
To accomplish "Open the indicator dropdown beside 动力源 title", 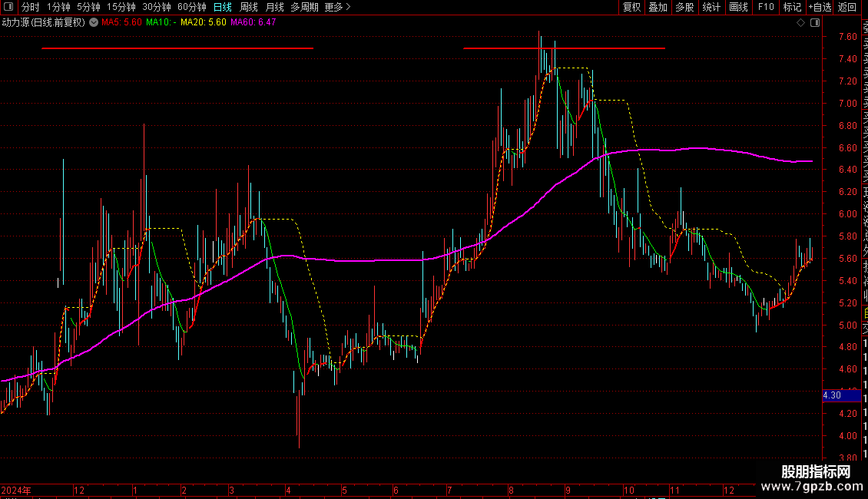I will 94,22.
